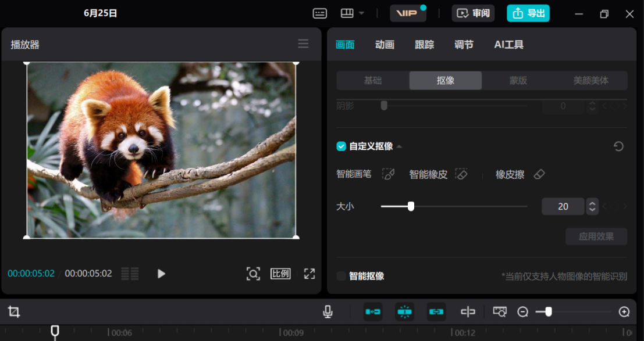This screenshot has width=644, height=341.
Task: Open the keyboard shortcuts icon in title bar
Action: 319,13
